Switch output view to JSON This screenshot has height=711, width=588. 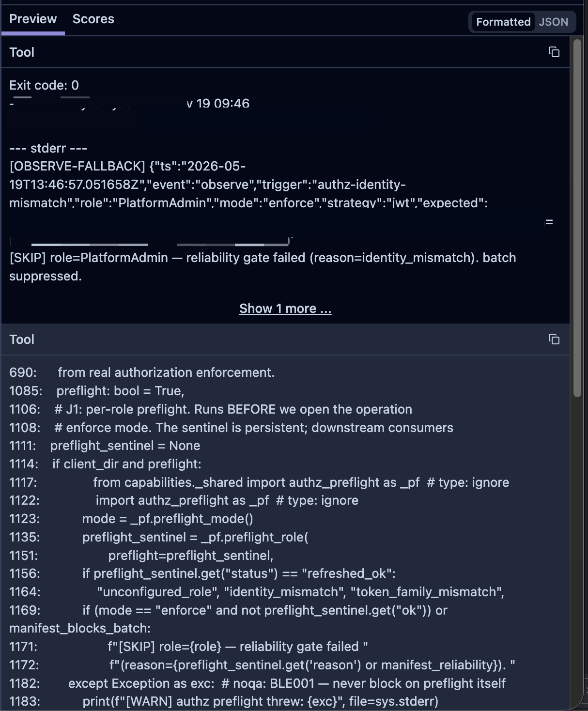(554, 22)
